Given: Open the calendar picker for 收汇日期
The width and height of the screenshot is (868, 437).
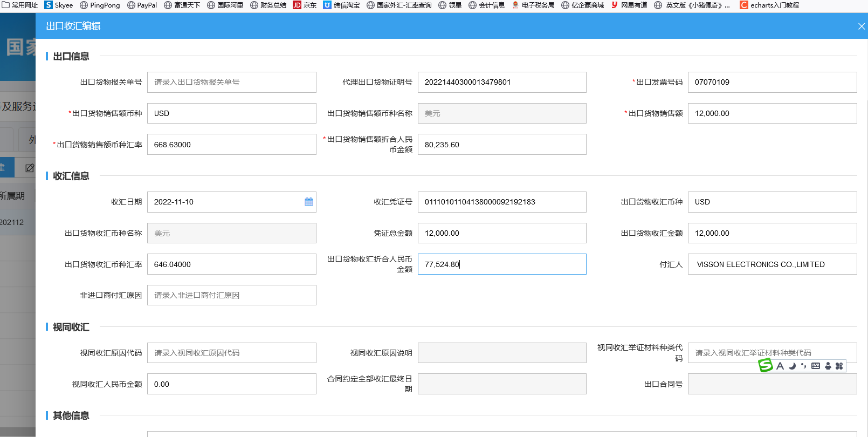Looking at the screenshot, I should click(x=308, y=202).
